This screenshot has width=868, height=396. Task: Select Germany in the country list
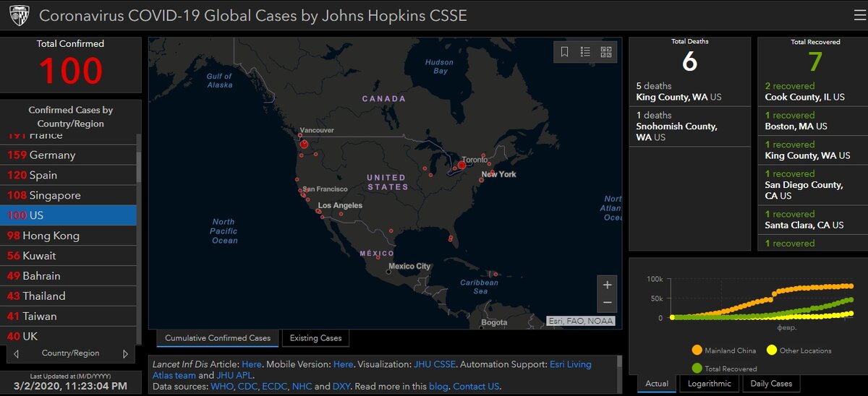(68, 155)
